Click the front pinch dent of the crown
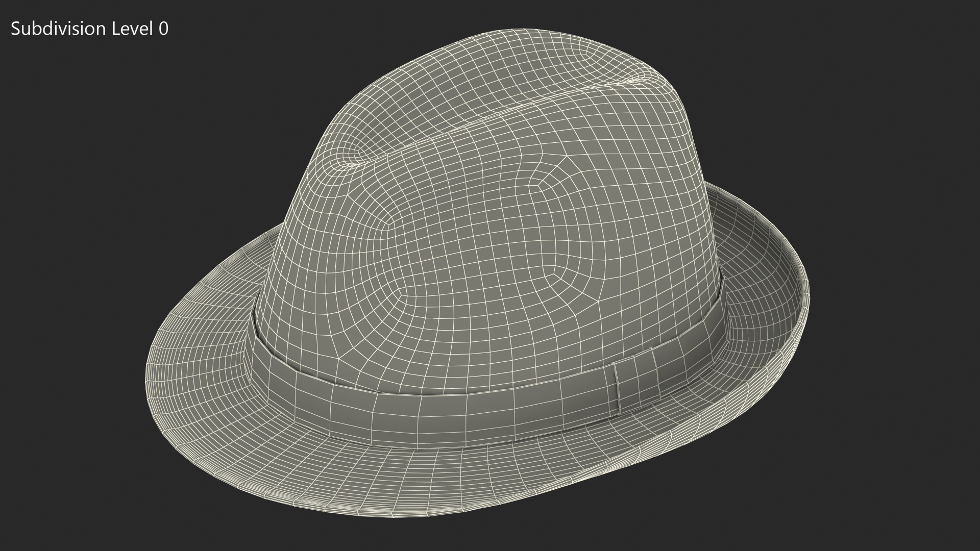 tap(352, 158)
